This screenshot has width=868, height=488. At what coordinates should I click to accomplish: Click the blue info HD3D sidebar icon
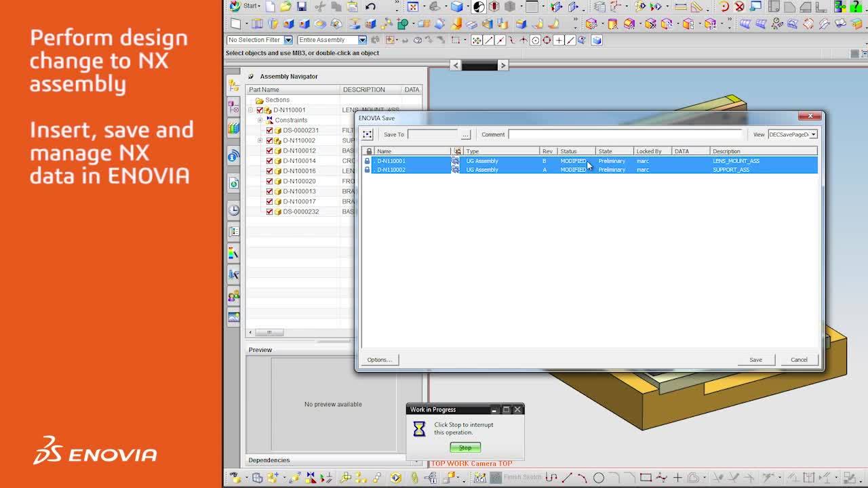[233, 157]
